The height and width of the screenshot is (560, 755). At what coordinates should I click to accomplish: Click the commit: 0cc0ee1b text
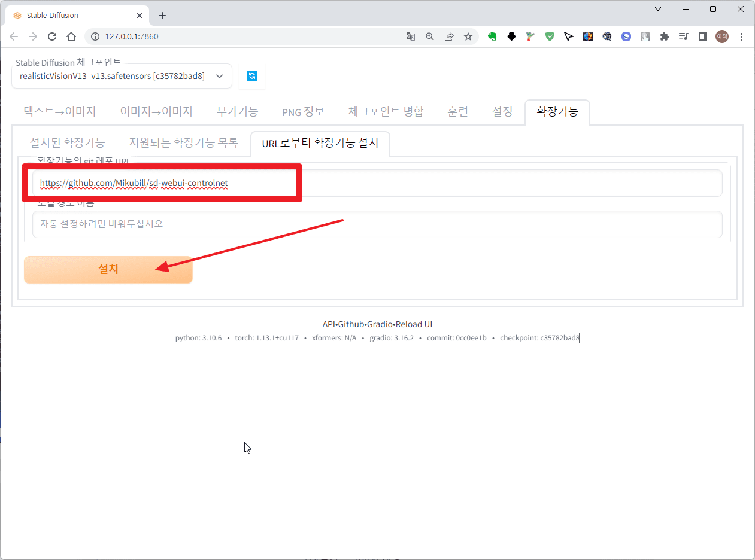click(457, 338)
